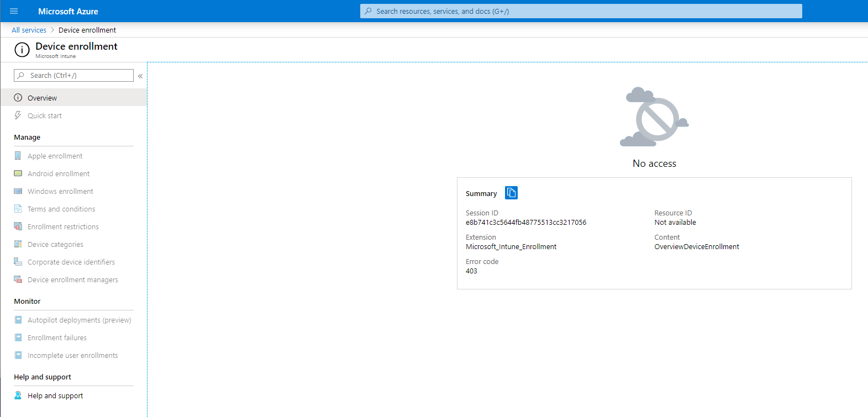Click the Device categories icon

18,244
